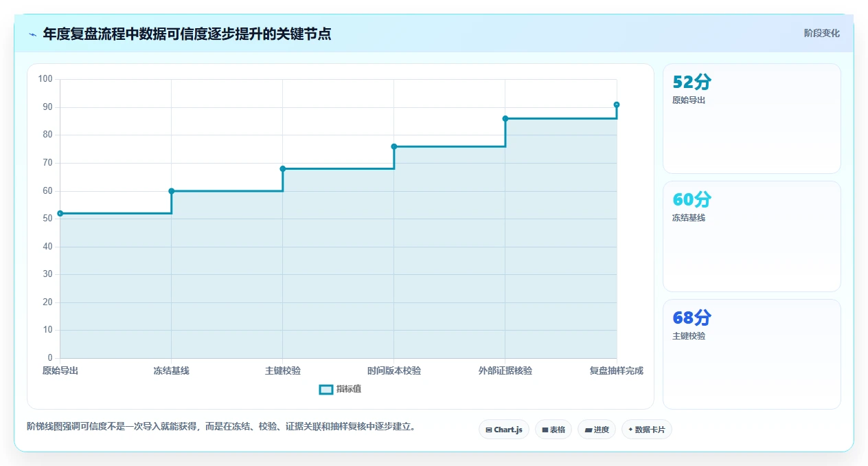Screen dimensions: 868x466
Task: Click the data point at 复盘抽样完成
Action: [x=617, y=104]
